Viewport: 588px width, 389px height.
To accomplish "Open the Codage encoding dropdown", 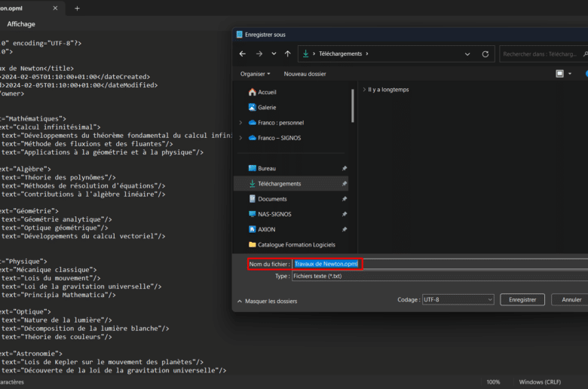I will point(458,299).
